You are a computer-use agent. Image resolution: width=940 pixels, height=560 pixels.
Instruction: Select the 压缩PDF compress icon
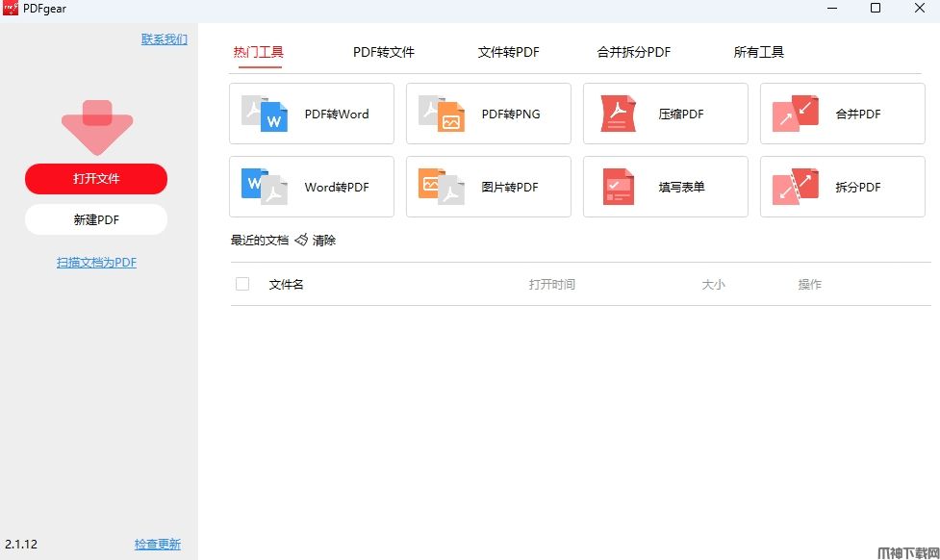[x=619, y=115]
